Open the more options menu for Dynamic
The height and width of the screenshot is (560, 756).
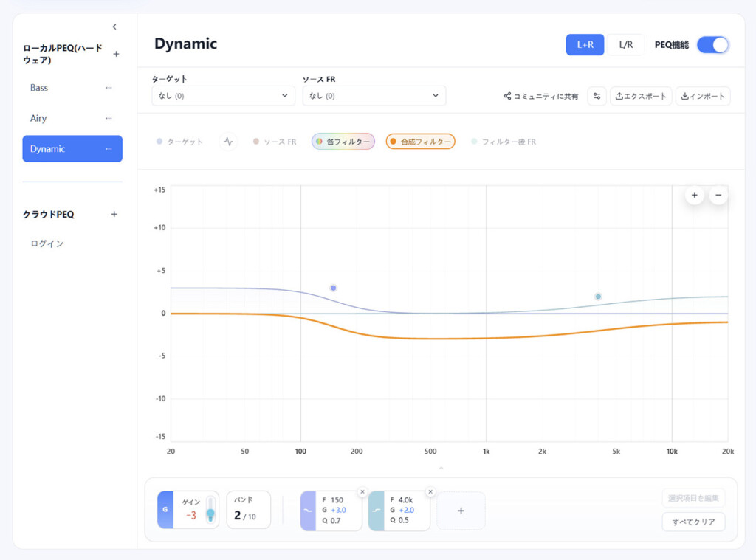pos(109,149)
